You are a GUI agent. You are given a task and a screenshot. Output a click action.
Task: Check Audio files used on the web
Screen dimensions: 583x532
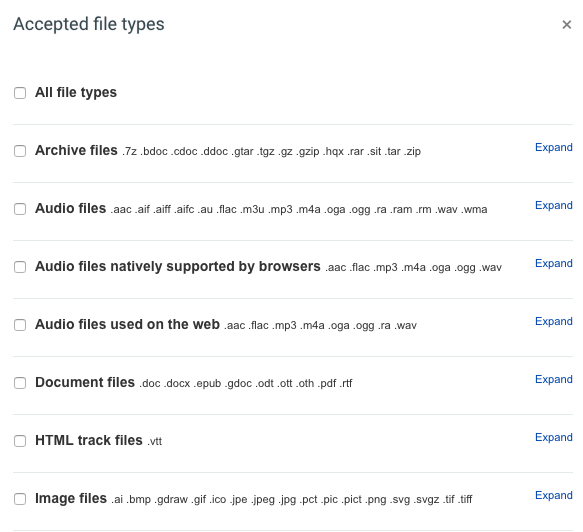pos(20,325)
